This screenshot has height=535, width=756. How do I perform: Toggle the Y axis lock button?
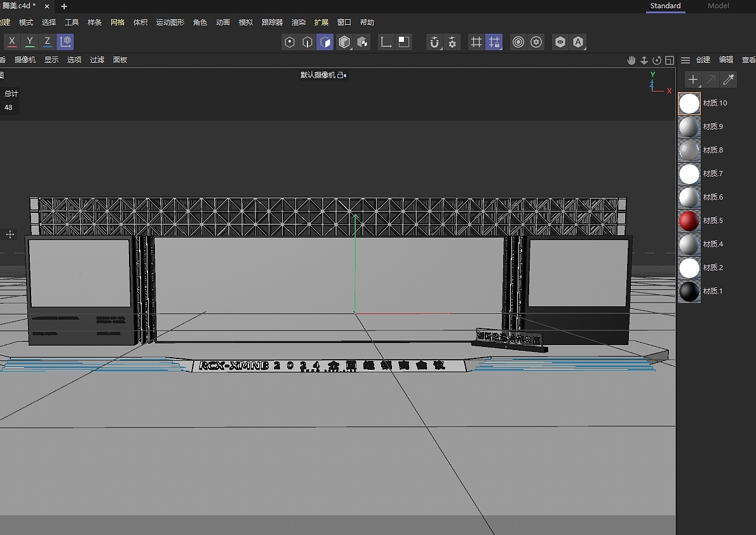tap(29, 42)
